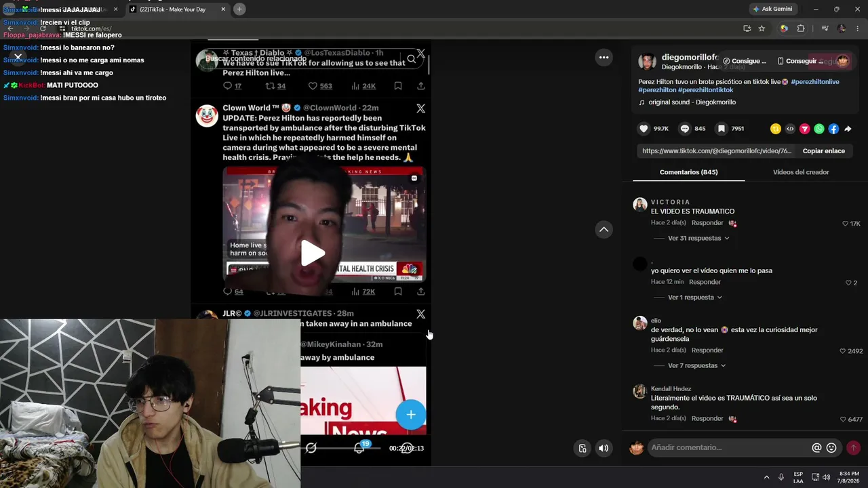This screenshot has height=488, width=868.
Task: Like the video with 99.7K hearts
Action: click(x=644, y=129)
